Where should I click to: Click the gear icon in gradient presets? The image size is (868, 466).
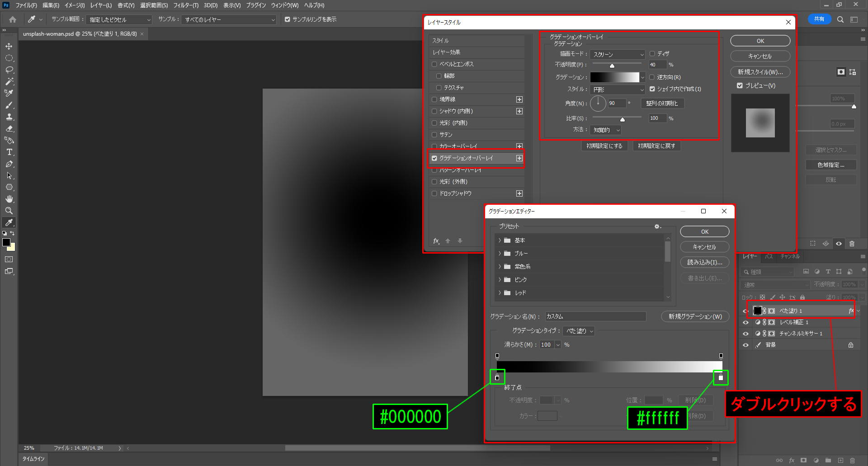(657, 226)
